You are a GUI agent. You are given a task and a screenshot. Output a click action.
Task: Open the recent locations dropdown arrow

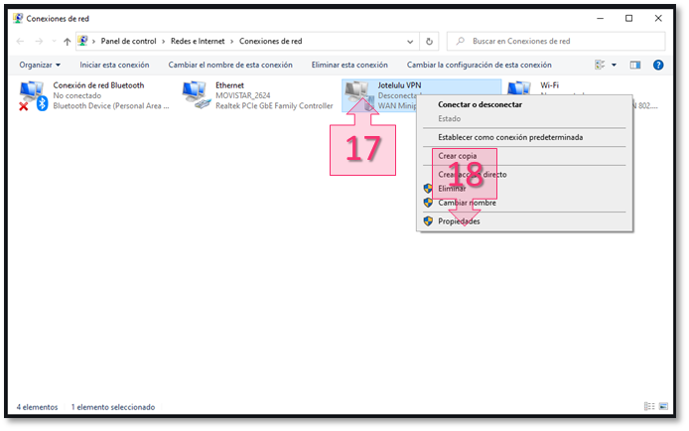click(54, 41)
